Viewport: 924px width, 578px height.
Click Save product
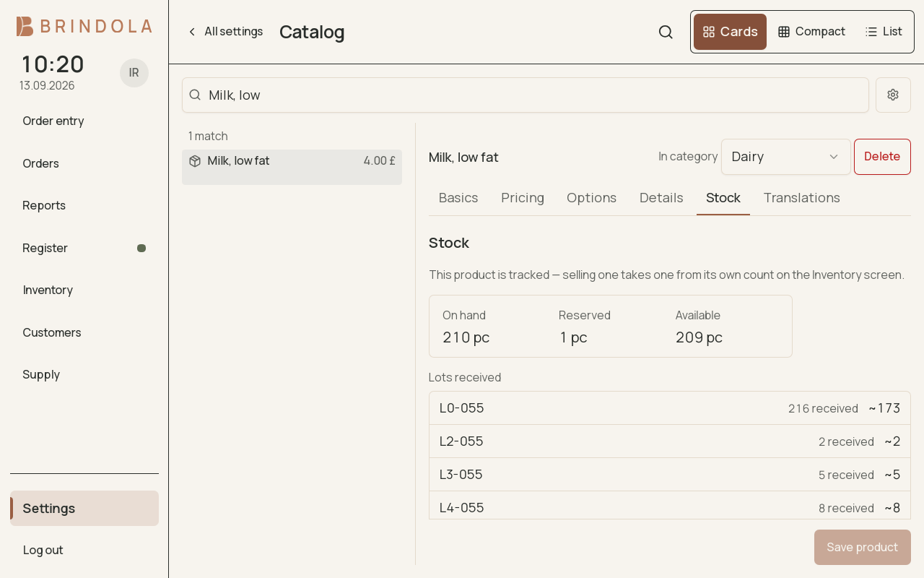[863, 547]
